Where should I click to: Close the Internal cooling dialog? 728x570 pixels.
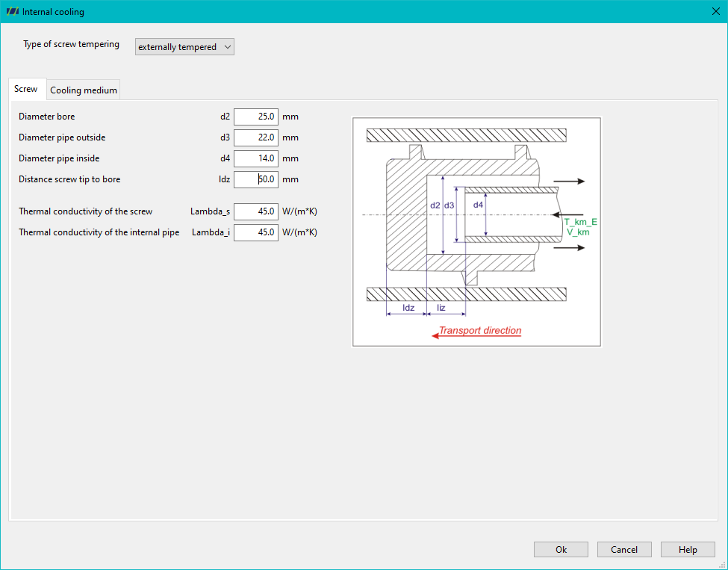click(715, 12)
